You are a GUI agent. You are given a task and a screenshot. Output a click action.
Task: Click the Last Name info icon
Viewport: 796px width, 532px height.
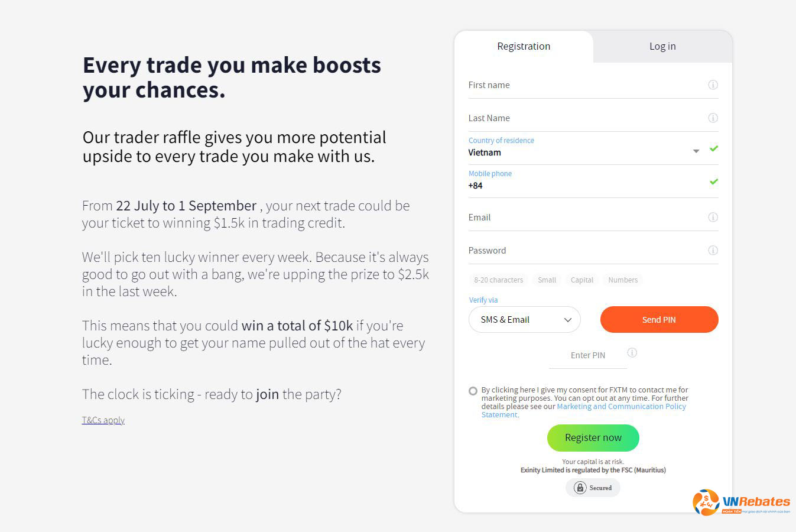tap(713, 118)
